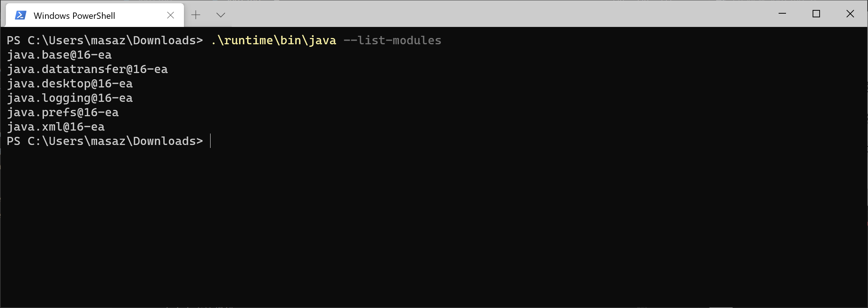Open a new tab with plus button

click(x=196, y=15)
